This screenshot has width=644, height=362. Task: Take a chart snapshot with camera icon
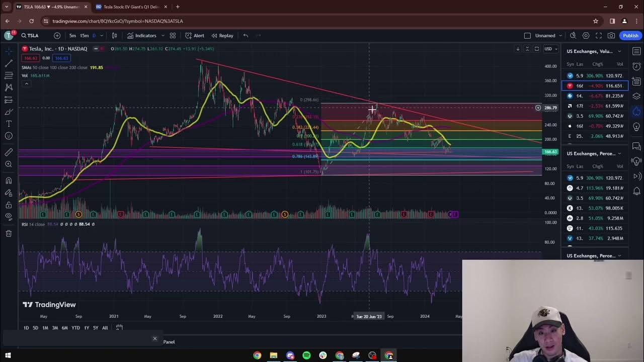tap(611, 36)
